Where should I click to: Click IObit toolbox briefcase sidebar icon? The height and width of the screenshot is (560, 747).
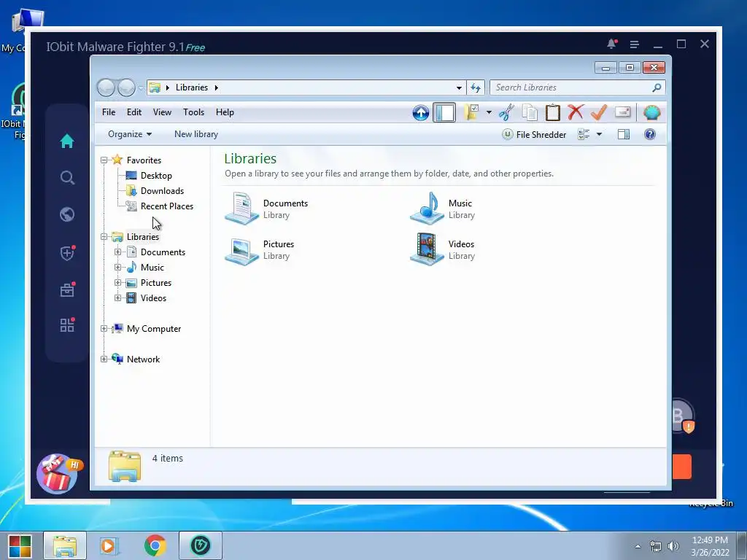click(67, 289)
